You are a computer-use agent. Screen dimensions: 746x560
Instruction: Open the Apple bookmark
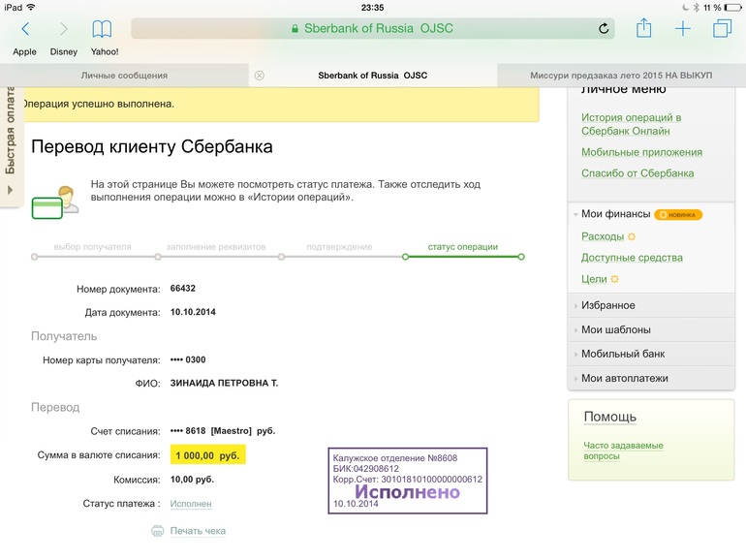[x=25, y=51]
